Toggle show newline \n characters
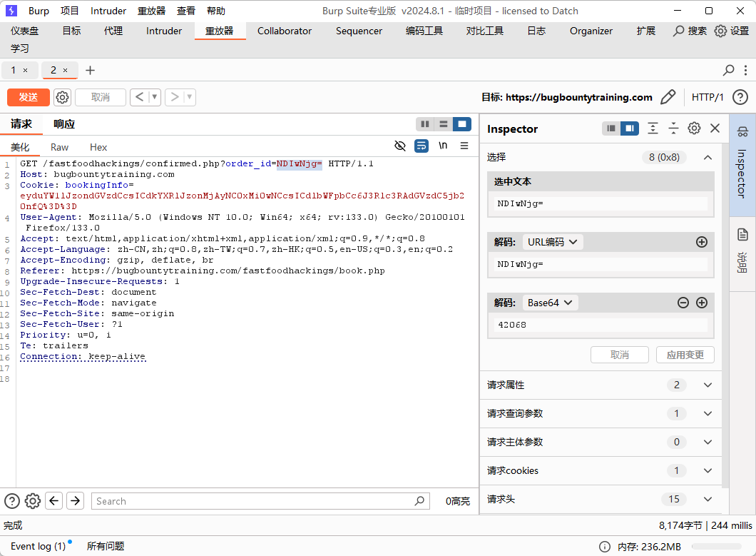 coord(443,146)
